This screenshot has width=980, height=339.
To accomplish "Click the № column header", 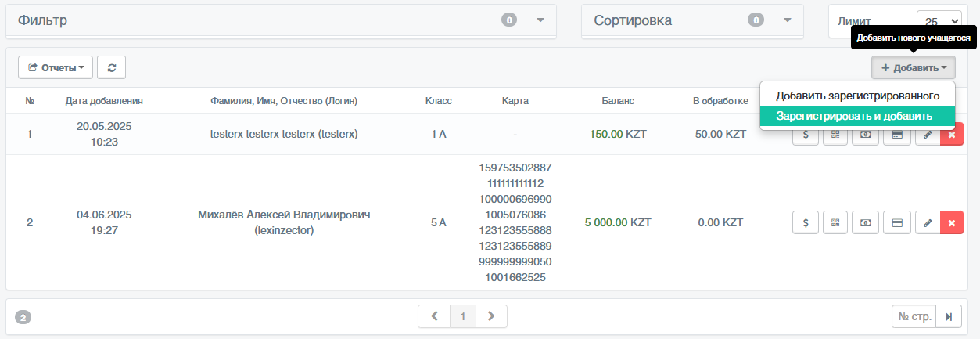I will coord(30,101).
